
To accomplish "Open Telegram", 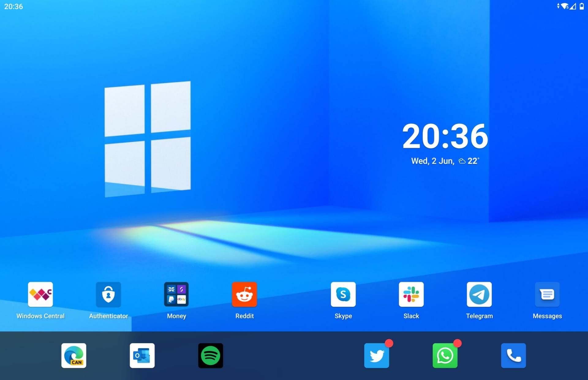I will [479, 295].
